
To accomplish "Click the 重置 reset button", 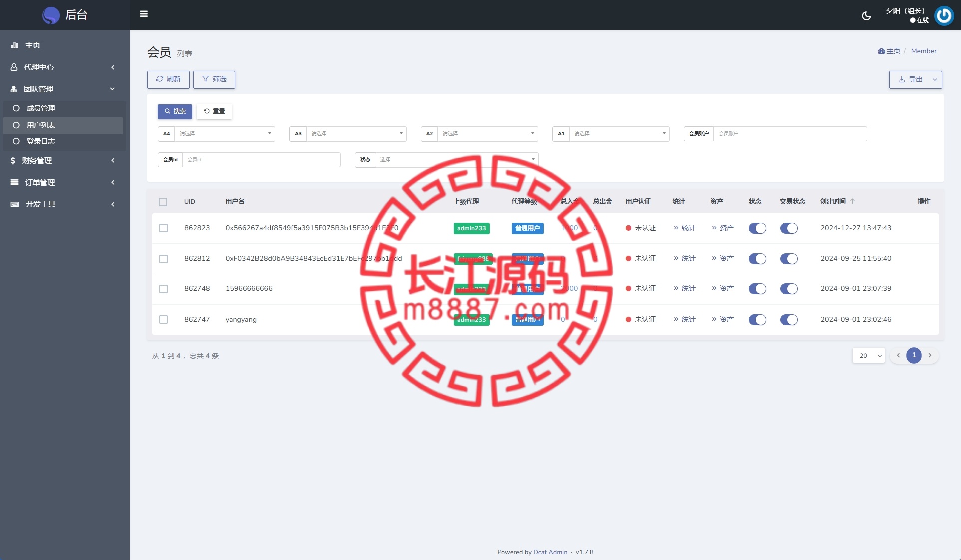I will click(x=214, y=111).
